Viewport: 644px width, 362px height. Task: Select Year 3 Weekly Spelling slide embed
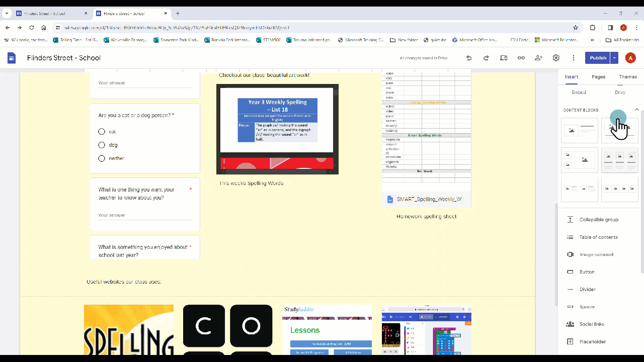point(277,129)
